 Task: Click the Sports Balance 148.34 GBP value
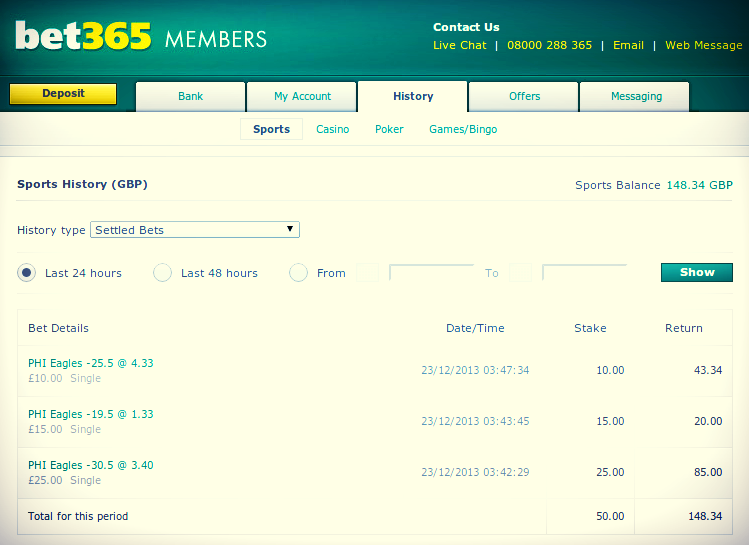tap(699, 185)
